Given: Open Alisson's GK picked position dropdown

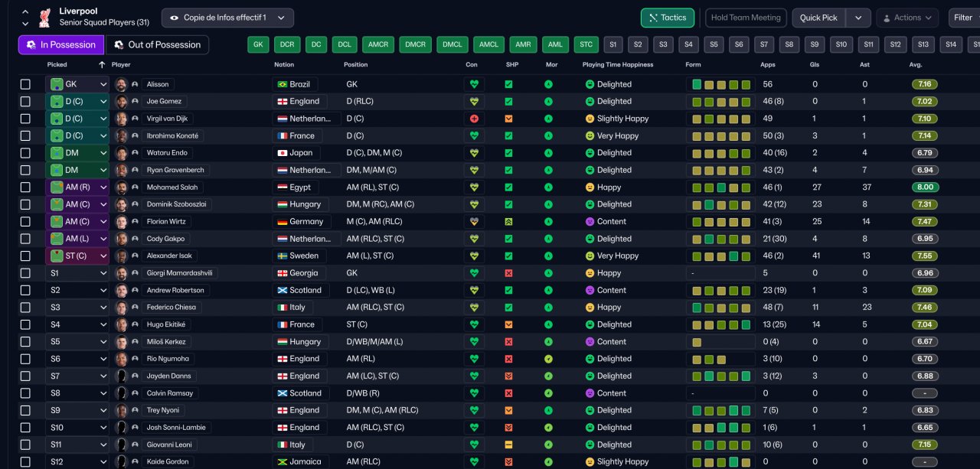Looking at the screenshot, I should tap(77, 84).
